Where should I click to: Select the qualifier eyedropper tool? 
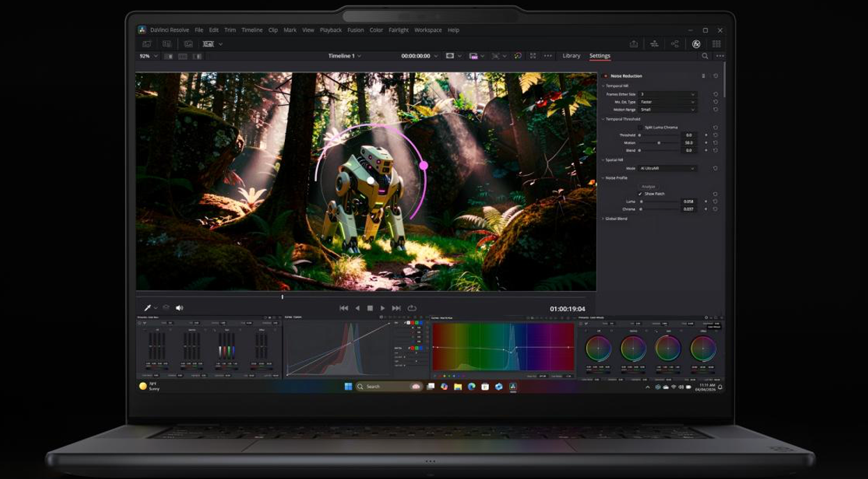148,308
